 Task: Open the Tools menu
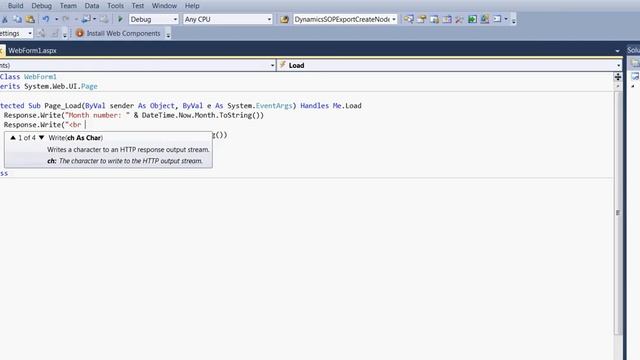coord(116,6)
